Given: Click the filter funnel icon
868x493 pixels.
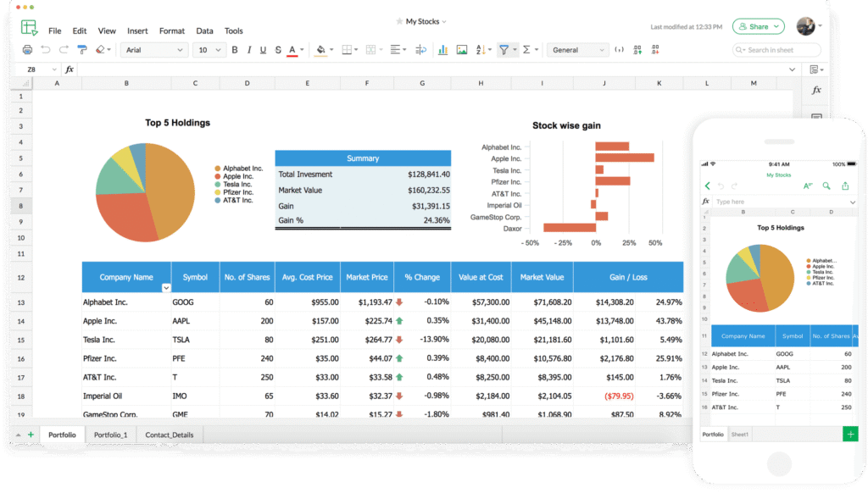Looking at the screenshot, I should coord(504,50).
